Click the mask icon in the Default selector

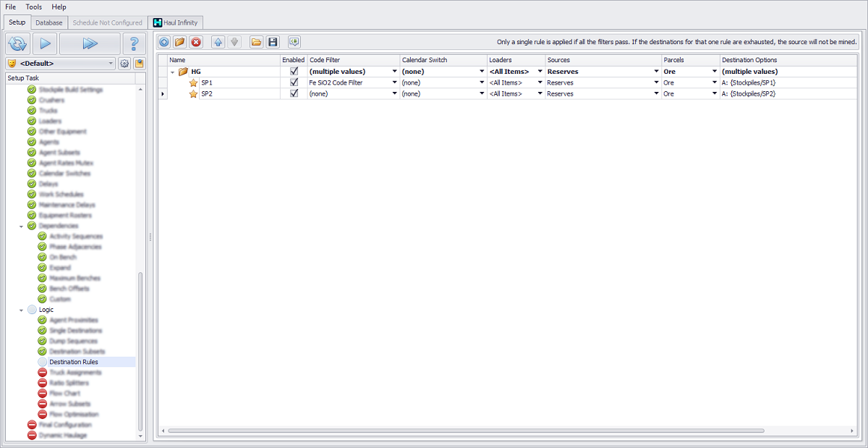click(x=12, y=64)
